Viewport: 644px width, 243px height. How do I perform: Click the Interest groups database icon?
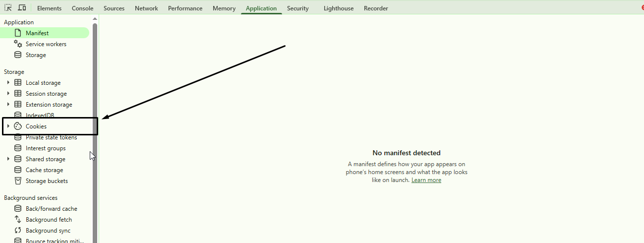pos(18,148)
